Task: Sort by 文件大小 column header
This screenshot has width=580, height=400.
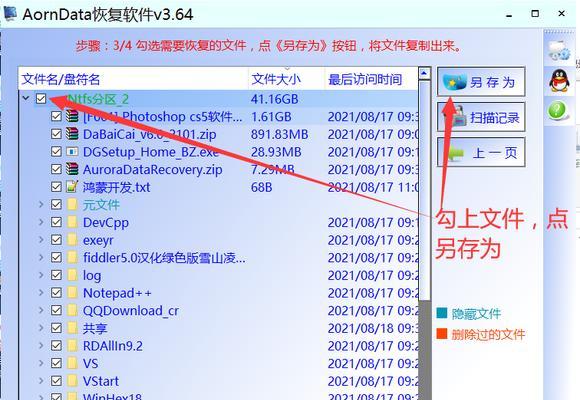Action: (276, 79)
